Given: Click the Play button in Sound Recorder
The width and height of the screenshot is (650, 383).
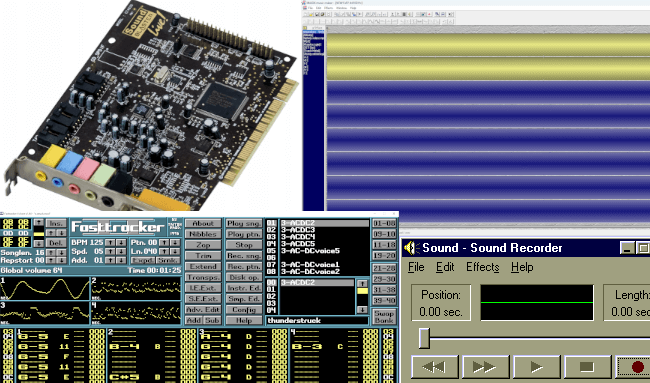Looking at the screenshot, I should pos(536,366).
